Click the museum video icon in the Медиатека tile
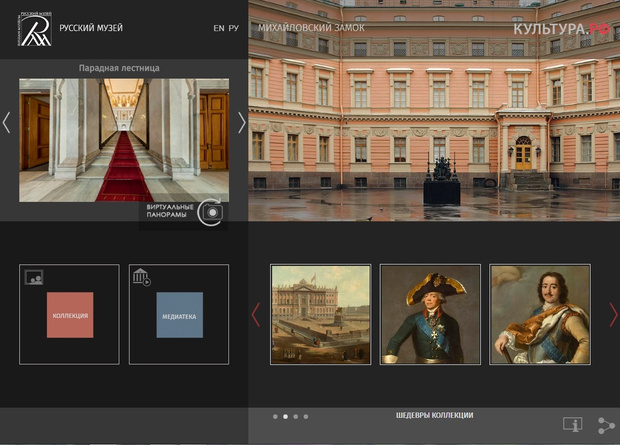 (142, 277)
